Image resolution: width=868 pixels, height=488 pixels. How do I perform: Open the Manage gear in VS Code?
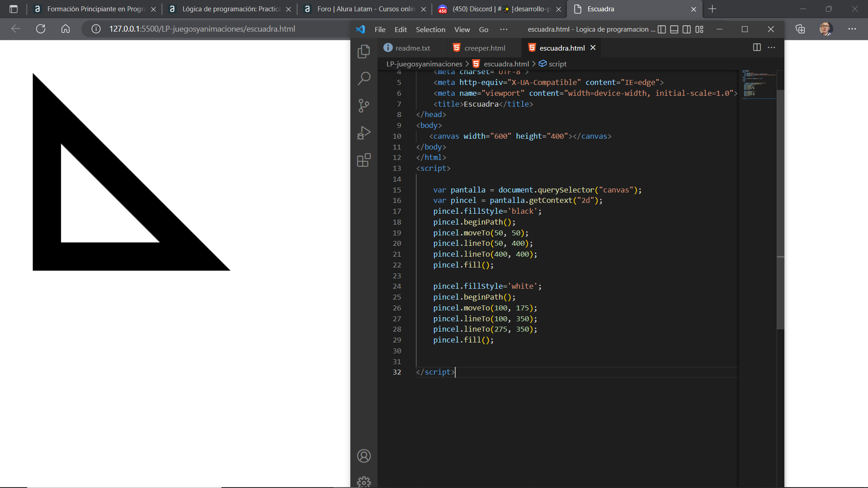(x=363, y=482)
